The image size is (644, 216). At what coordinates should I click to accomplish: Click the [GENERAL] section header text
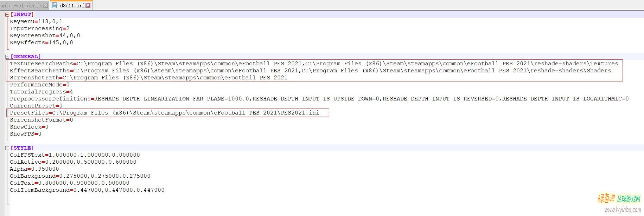26,57
